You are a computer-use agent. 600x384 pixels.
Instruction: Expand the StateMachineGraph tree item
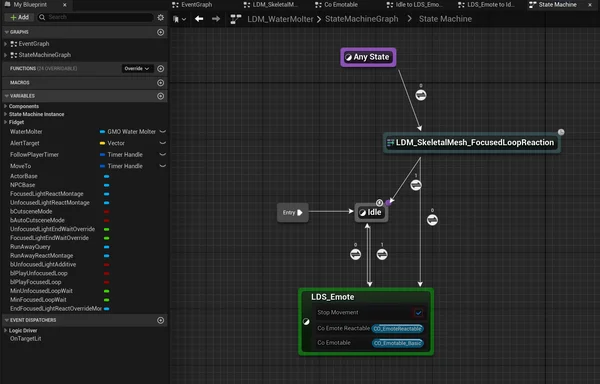pyautogui.click(x=5, y=55)
